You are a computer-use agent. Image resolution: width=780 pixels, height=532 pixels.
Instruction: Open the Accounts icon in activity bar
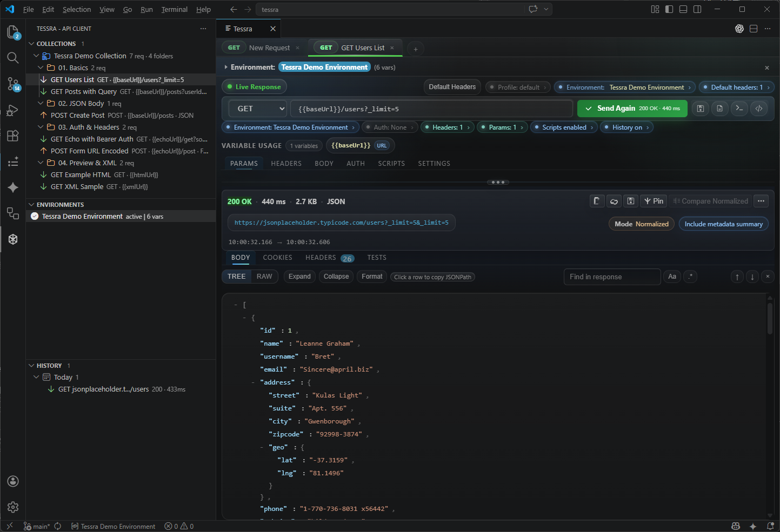point(13,481)
